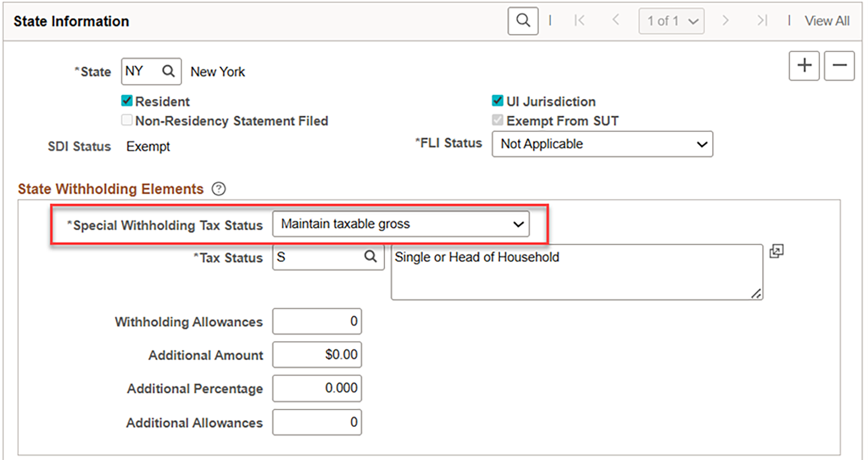The height and width of the screenshot is (460, 868).
Task: Click the search icon in the State Information header
Action: 523,20
